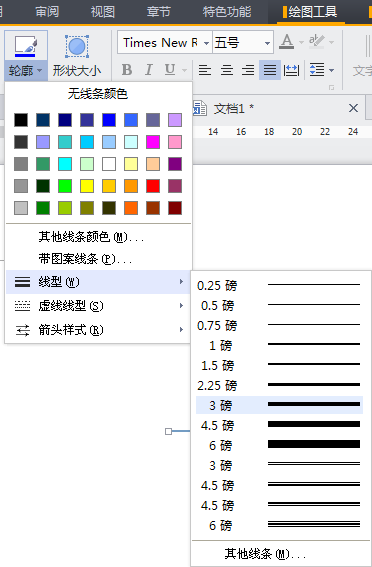Click the outline pen icon above 轮廓
372x567 pixels.
click(25, 46)
